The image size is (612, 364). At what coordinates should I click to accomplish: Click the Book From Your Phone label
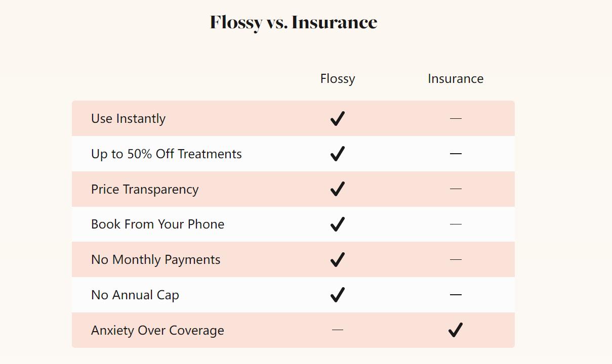point(157,224)
